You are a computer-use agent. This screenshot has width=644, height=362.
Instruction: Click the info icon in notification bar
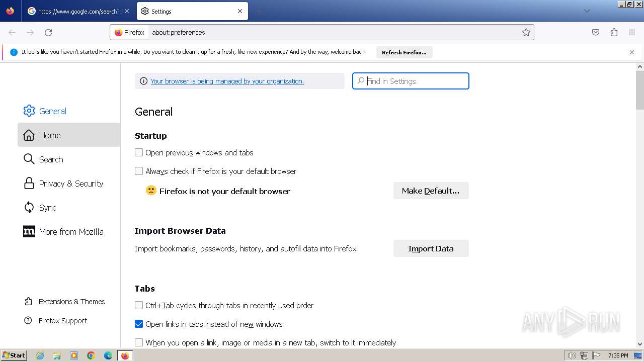point(14,52)
